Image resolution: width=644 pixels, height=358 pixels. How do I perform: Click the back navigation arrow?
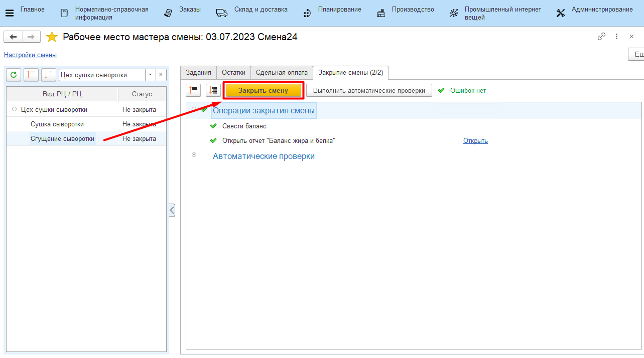pyautogui.click(x=13, y=37)
